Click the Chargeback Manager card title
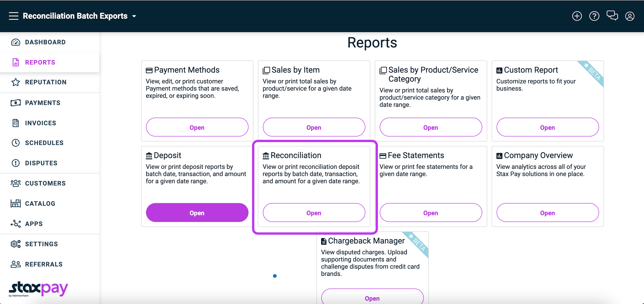 coord(366,240)
